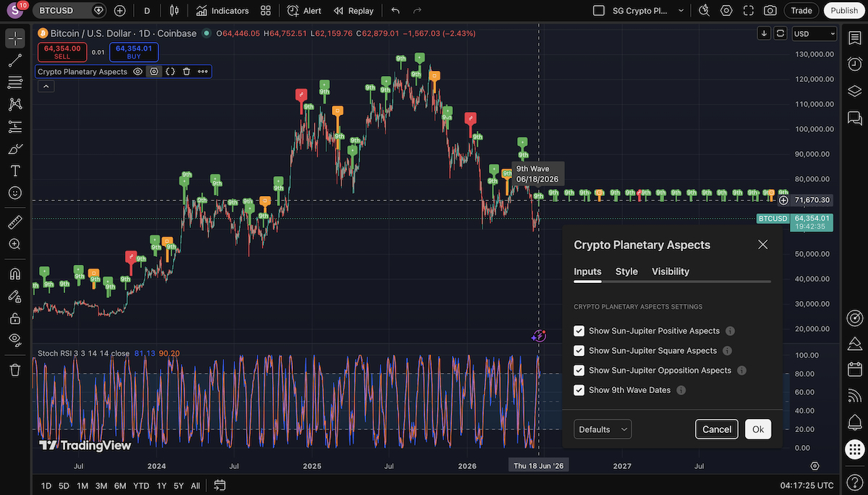Open the Trade button

coord(801,11)
